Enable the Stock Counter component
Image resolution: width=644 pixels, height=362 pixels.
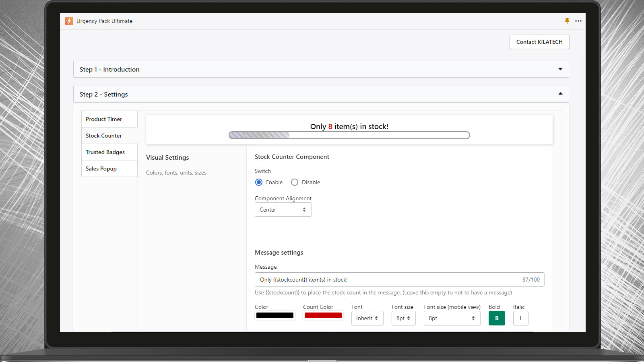pyautogui.click(x=259, y=182)
